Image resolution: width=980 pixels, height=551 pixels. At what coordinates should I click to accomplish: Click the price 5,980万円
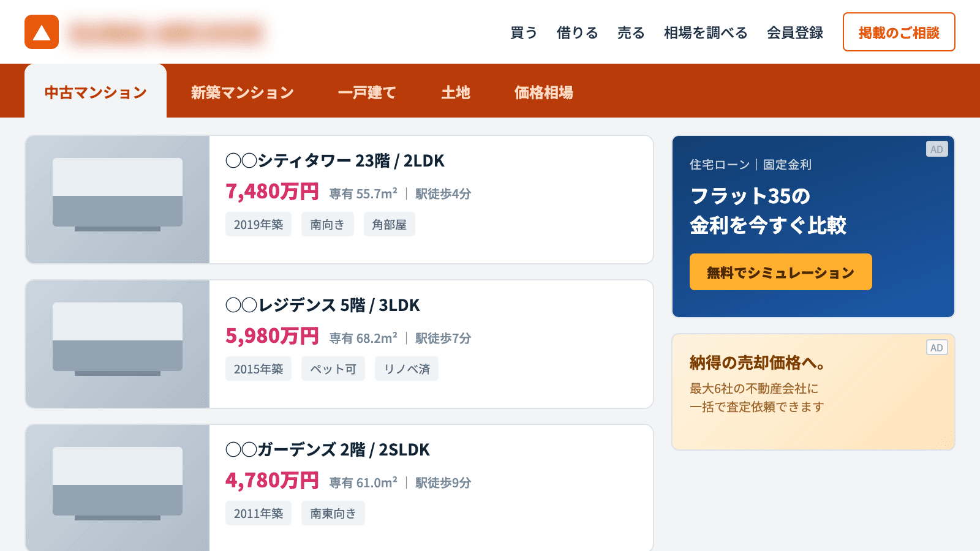272,336
